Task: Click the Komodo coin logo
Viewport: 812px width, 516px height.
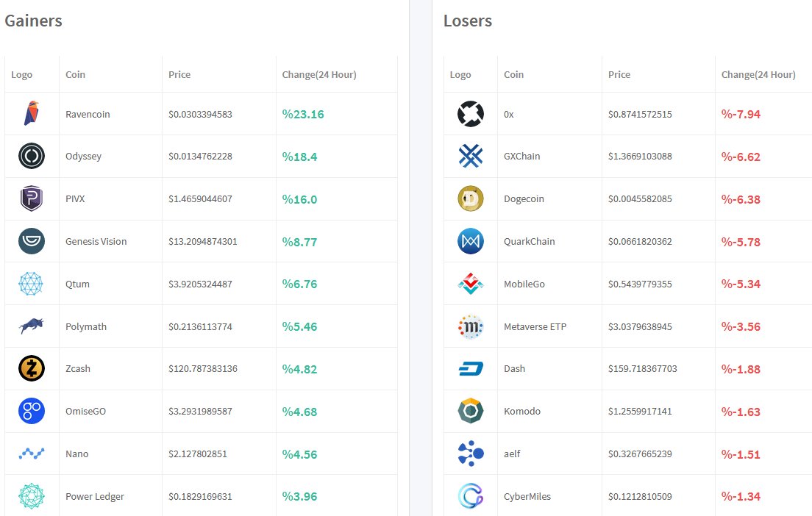Action: [471, 411]
